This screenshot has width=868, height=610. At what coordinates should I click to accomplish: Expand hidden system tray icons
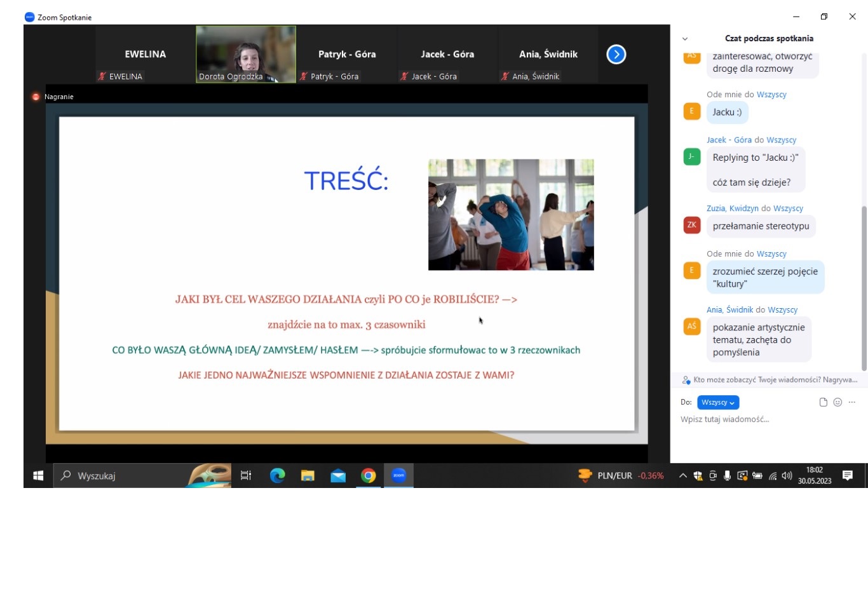[x=682, y=475]
